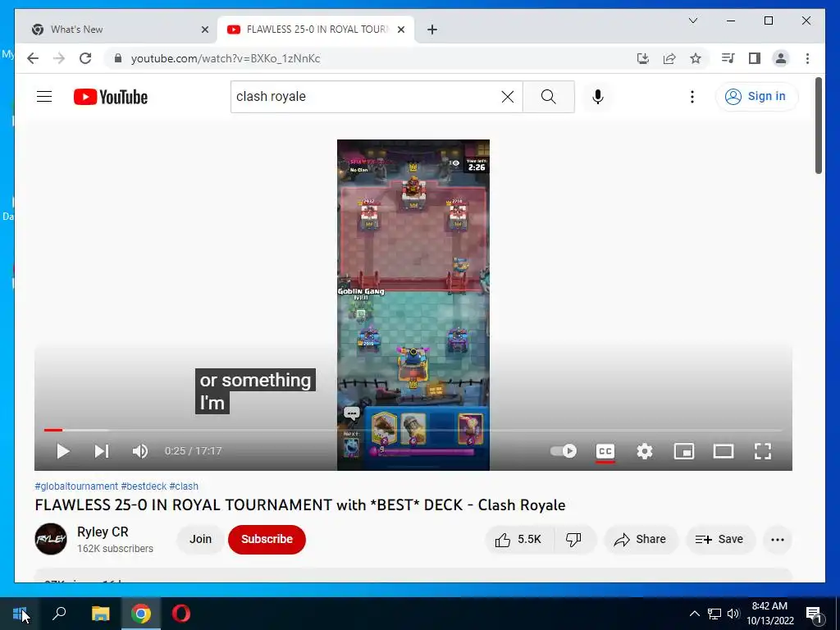Mute the video volume
This screenshot has height=630, width=840.
[x=139, y=451]
